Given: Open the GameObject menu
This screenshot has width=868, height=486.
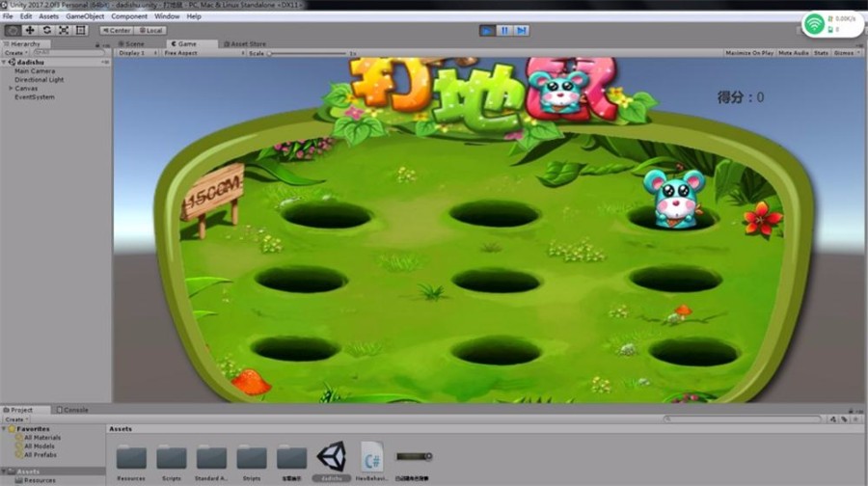Looking at the screenshot, I should point(85,16).
